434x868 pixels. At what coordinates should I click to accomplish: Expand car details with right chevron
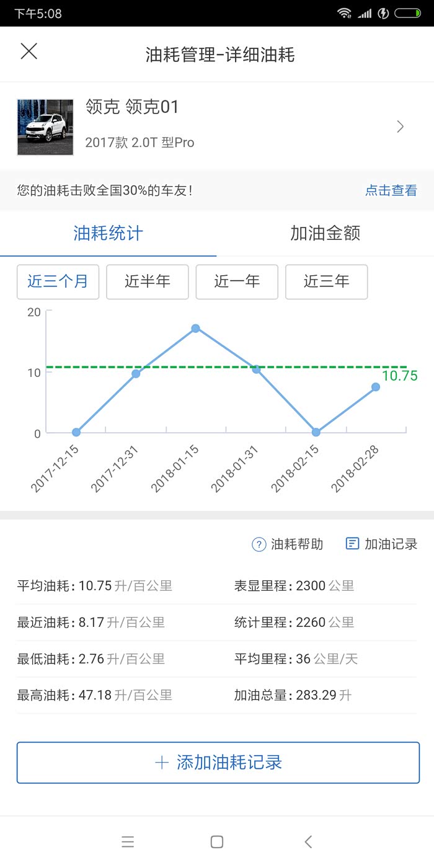pyautogui.click(x=401, y=127)
